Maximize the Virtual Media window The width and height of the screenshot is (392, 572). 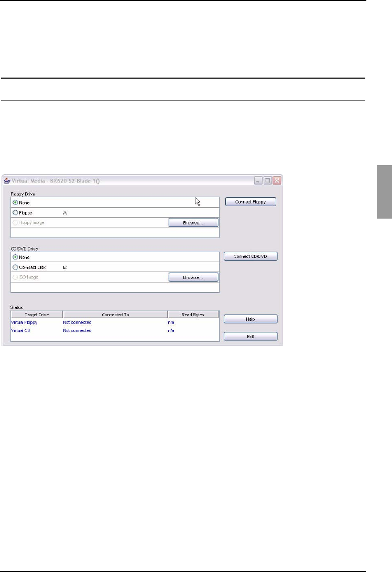point(268,180)
